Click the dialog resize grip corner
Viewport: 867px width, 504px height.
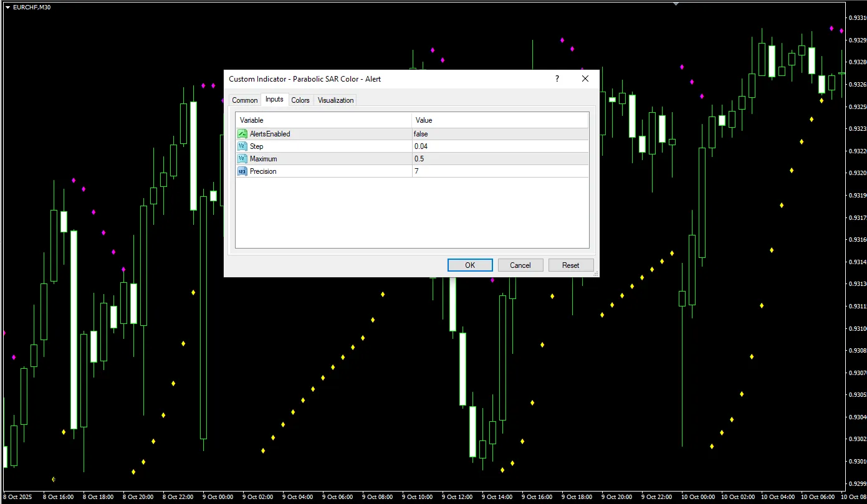point(595,273)
